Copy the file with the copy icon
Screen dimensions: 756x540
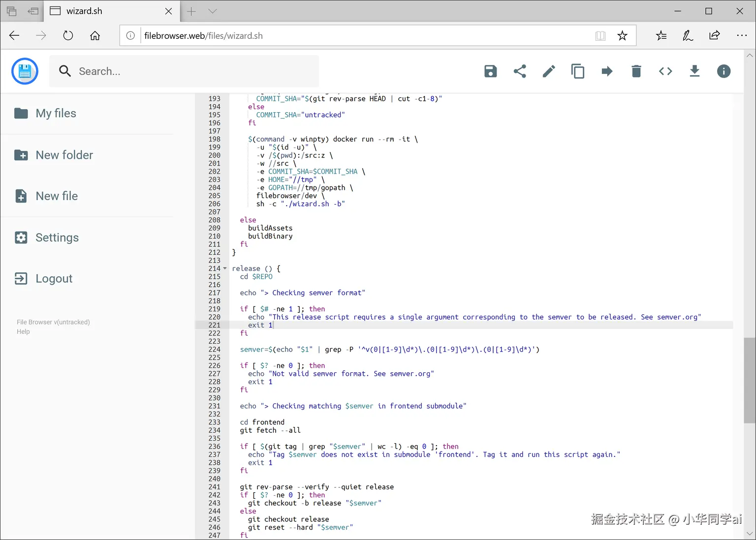pyautogui.click(x=578, y=71)
